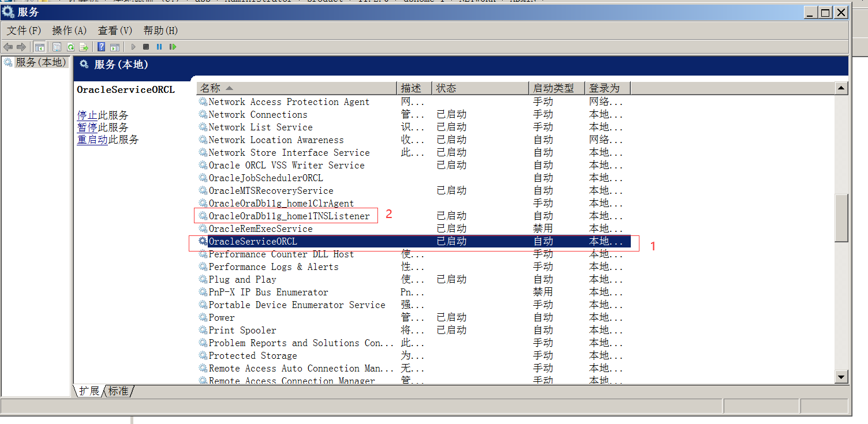Click the Pause Service toolbar icon
This screenshot has width=868, height=424.
159,47
